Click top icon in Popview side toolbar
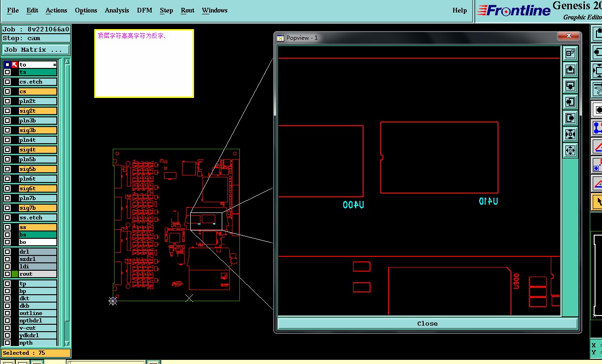The image size is (602, 364). pyautogui.click(x=570, y=53)
